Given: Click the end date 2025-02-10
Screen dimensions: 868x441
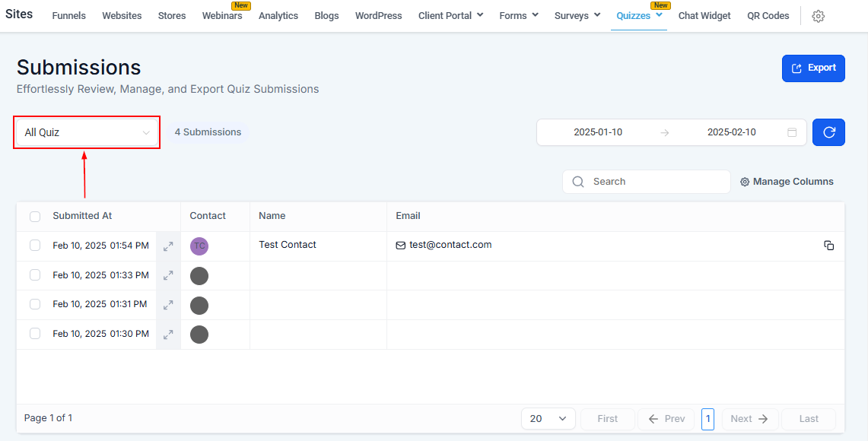Looking at the screenshot, I should tap(731, 132).
